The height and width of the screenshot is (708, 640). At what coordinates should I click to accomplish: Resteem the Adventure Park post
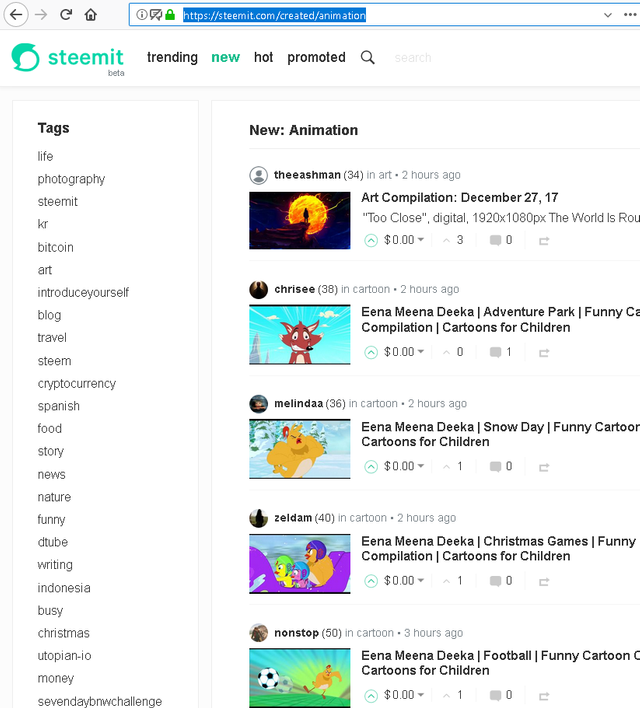pyautogui.click(x=544, y=353)
